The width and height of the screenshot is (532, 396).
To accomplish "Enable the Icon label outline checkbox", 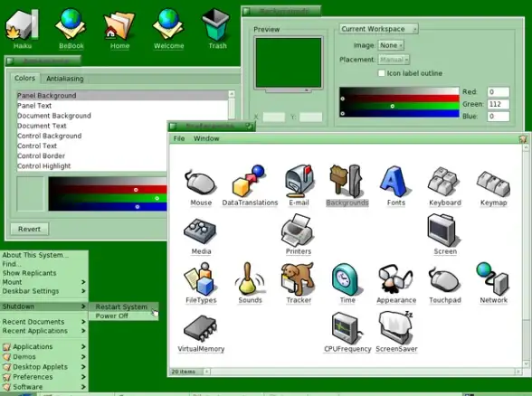I will coord(382,73).
